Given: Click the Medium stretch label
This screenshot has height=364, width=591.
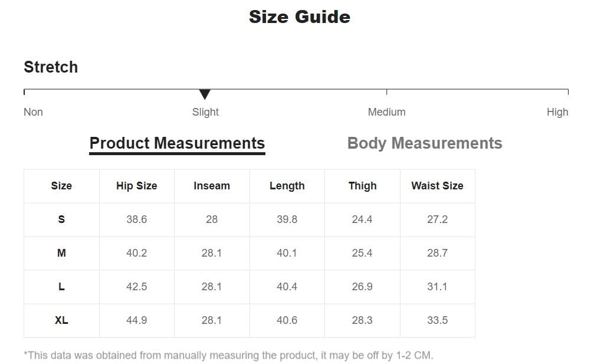Looking at the screenshot, I should [386, 112].
